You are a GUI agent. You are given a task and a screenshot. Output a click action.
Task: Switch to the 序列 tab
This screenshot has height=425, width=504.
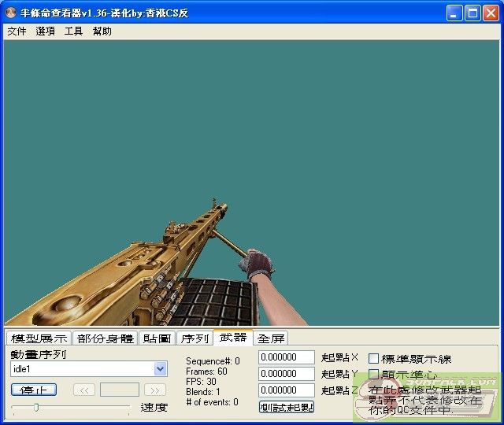[195, 338]
